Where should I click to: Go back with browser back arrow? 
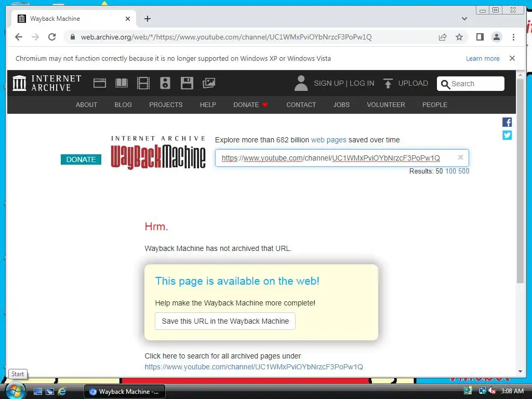(19, 37)
